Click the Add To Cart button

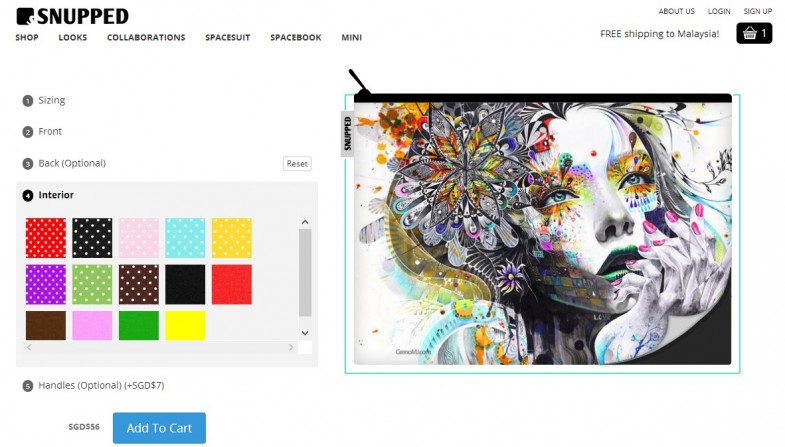point(159,428)
